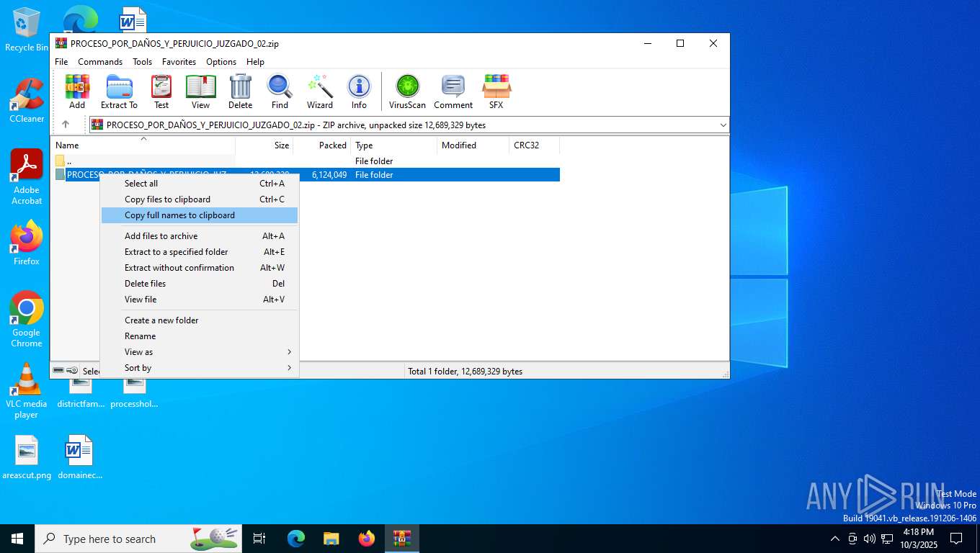
Task: Open Adobe Acrobat desktop shortcut
Action: tap(27, 177)
